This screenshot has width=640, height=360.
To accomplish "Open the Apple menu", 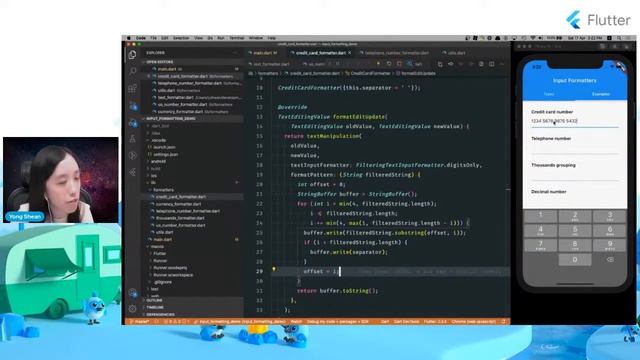I will 129,38.
